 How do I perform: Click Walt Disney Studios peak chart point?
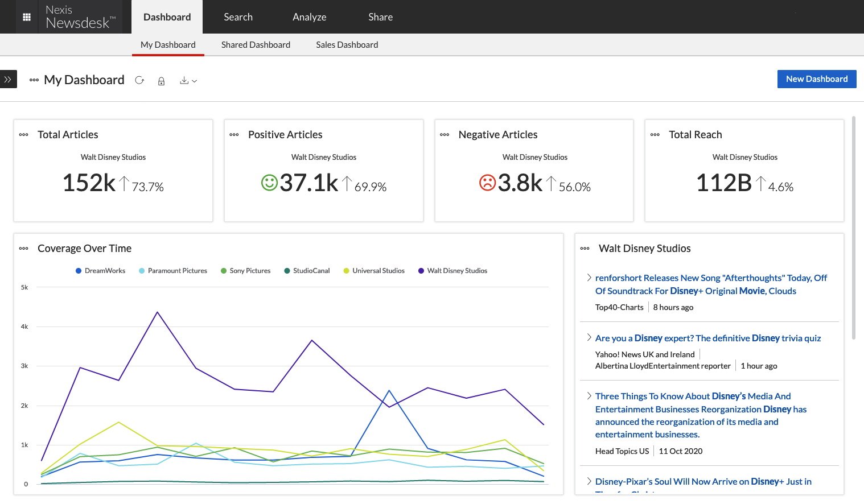point(157,312)
